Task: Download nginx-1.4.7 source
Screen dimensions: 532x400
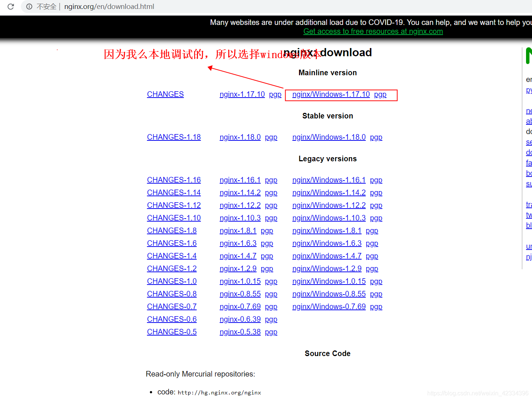Action: pos(238,256)
